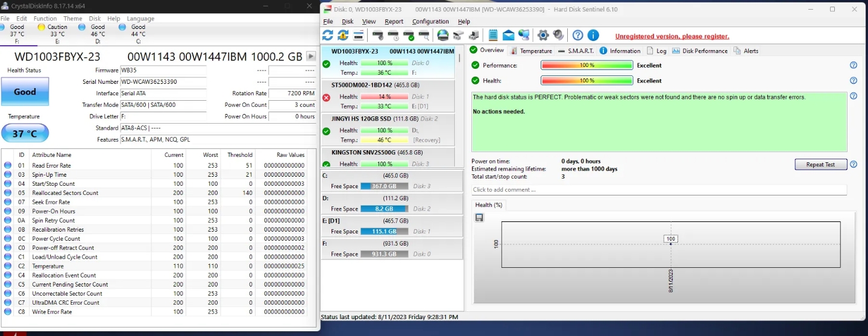Click the blue envelope e-mail toolbar icon
Screen dimensions: 868x336
(508, 35)
